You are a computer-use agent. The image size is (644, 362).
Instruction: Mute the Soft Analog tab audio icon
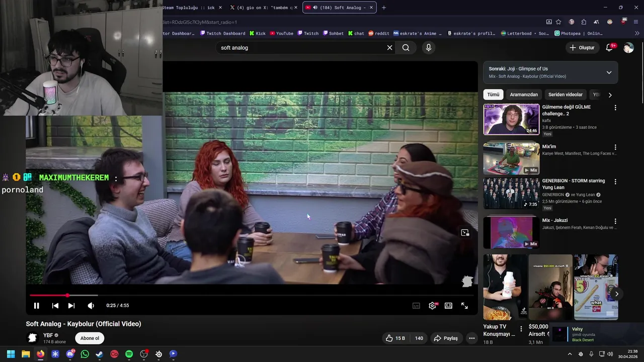click(315, 8)
